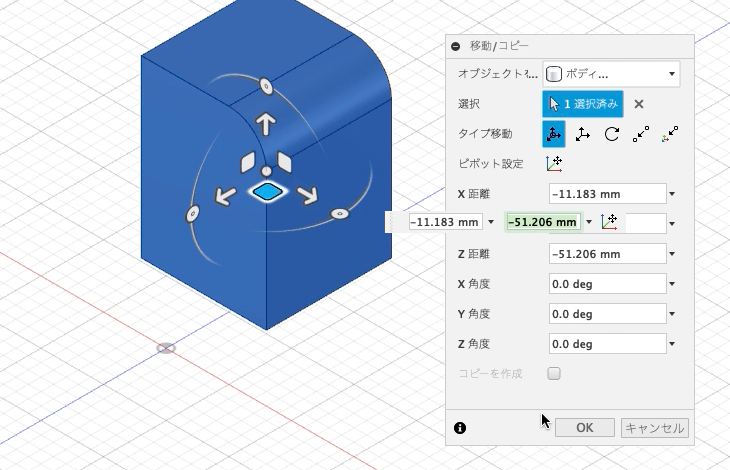Expand the partially hidden Y 距離 dropdown arrow
The height and width of the screenshot is (470, 730).
[x=672, y=224]
